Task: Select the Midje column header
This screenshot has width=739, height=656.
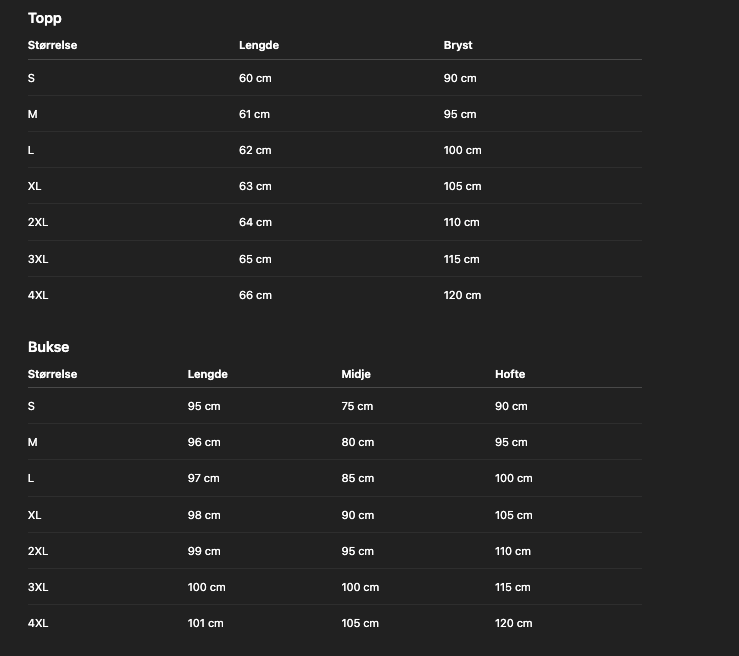Action: coord(356,374)
